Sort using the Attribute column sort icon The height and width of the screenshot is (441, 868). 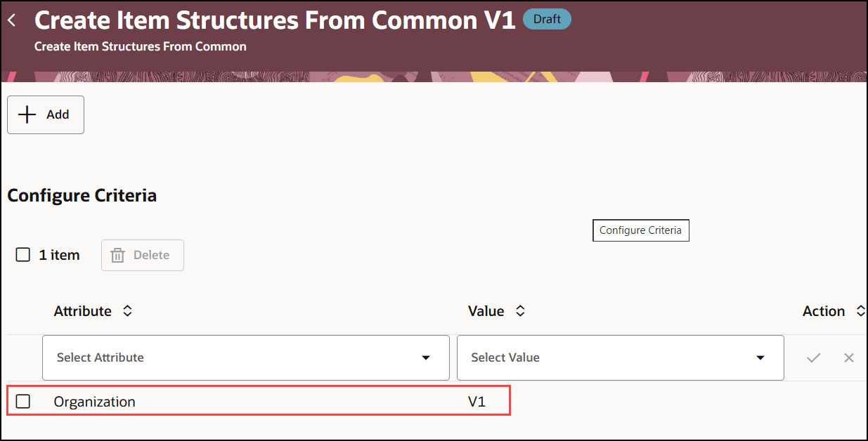[x=127, y=311]
